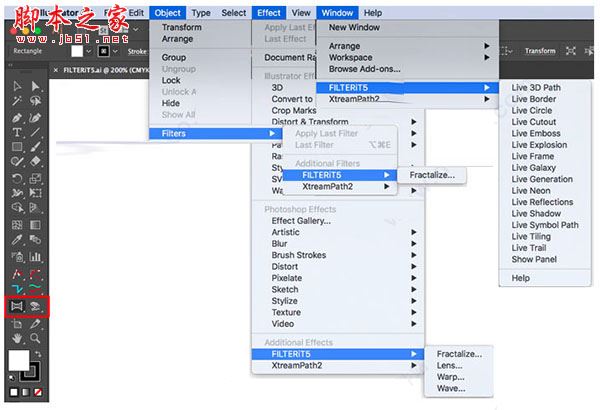The width and height of the screenshot is (600, 410).
Task: Select the Paintbrush tool
Action: tap(35, 147)
